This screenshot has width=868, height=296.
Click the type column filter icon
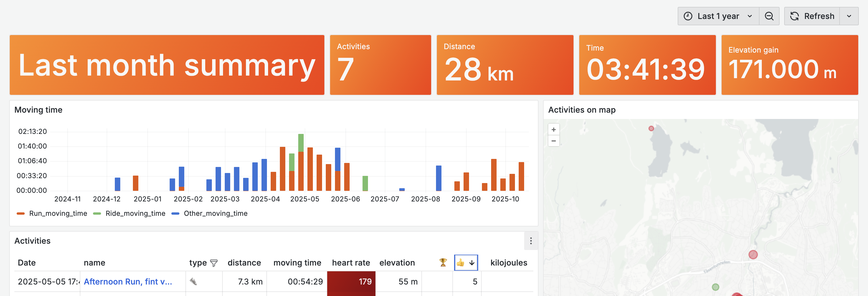[214, 263]
